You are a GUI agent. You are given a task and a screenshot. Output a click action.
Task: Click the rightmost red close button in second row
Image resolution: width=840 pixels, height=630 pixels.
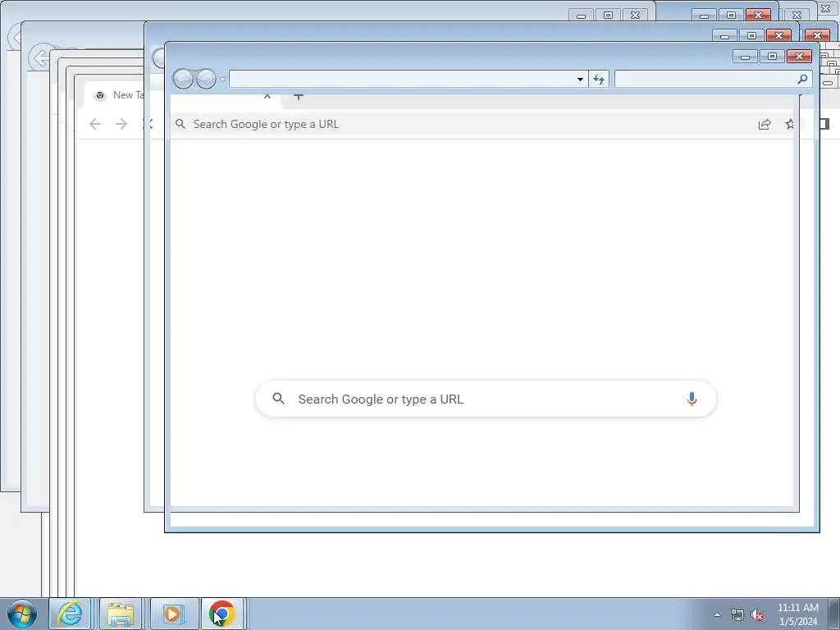pyautogui.click(x=818, y=36)
